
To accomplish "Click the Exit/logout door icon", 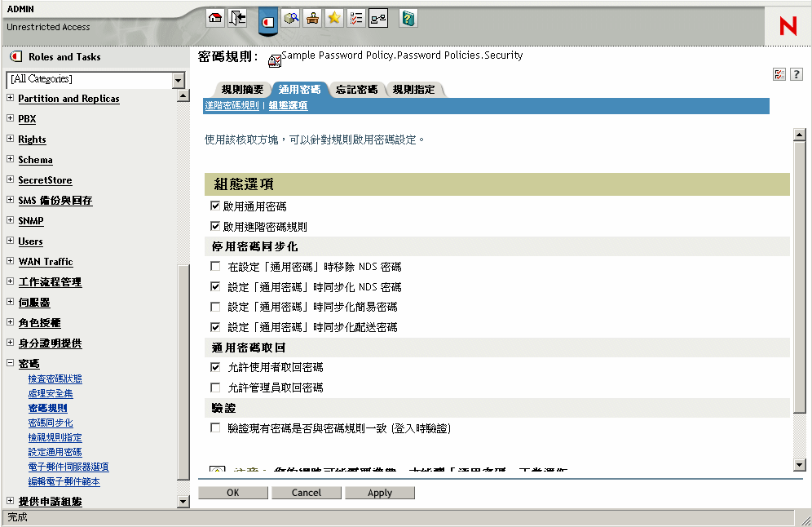I will [238, 19].
